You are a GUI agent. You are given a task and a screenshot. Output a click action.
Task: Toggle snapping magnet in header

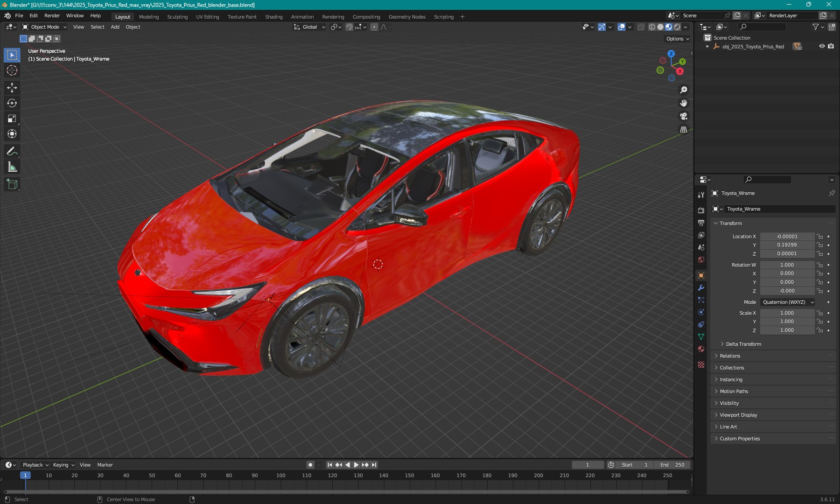(349, 27)
